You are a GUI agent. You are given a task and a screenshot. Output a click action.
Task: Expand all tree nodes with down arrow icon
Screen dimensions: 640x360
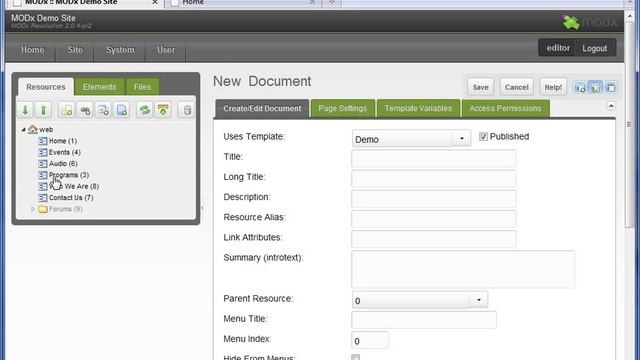pos(25,110)
